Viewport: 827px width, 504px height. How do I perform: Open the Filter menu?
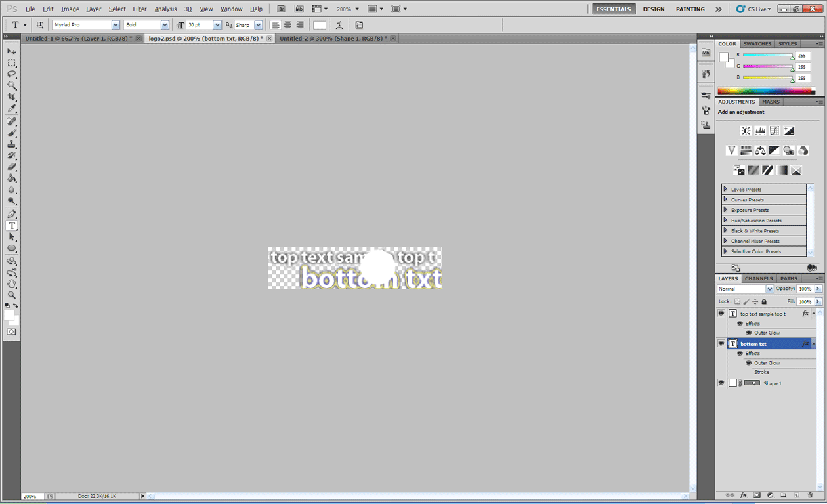click(x=139, y=9)
